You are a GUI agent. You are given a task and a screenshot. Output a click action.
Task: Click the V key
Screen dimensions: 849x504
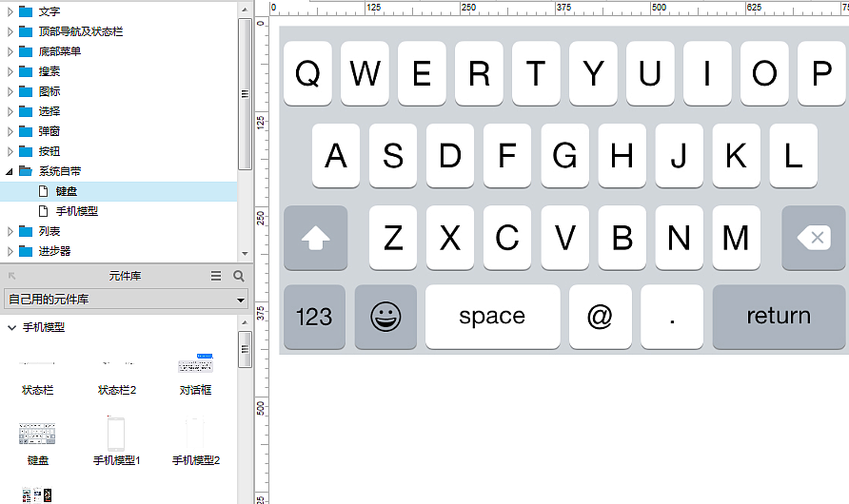click(x=564, y=238)
